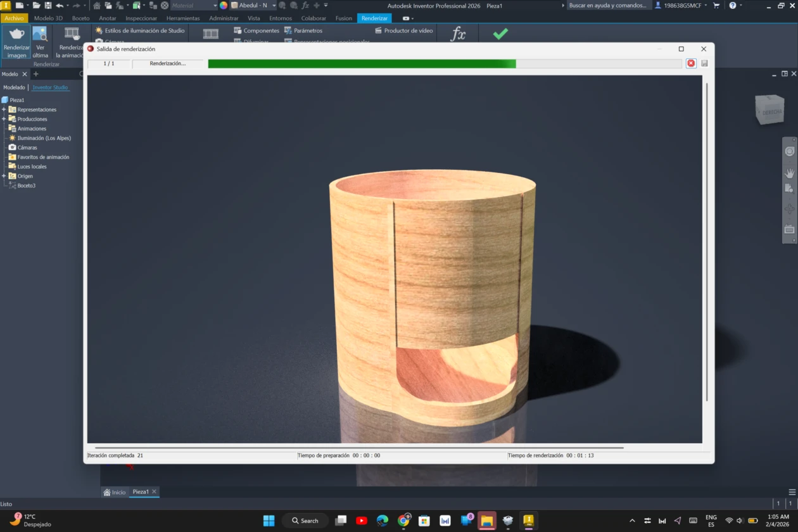Click the Redo arrow icon
This screenshot has width=798, height=532.
pos(76,5)
